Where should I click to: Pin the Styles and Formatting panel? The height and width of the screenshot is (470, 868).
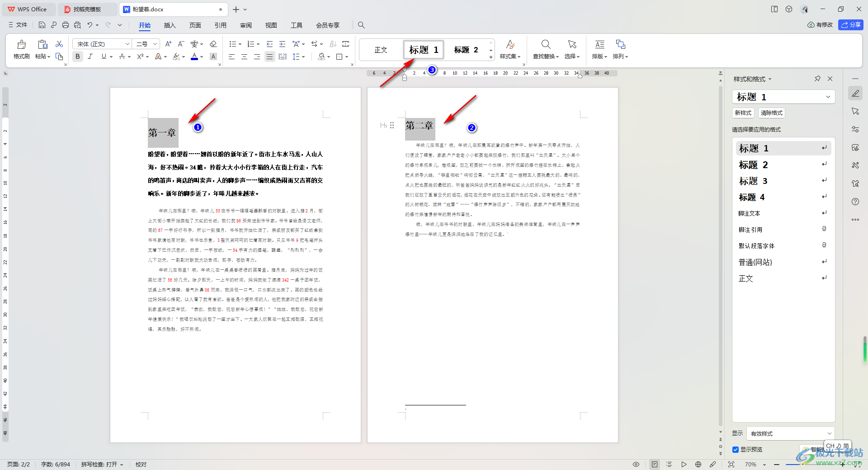tap(817, 79)
